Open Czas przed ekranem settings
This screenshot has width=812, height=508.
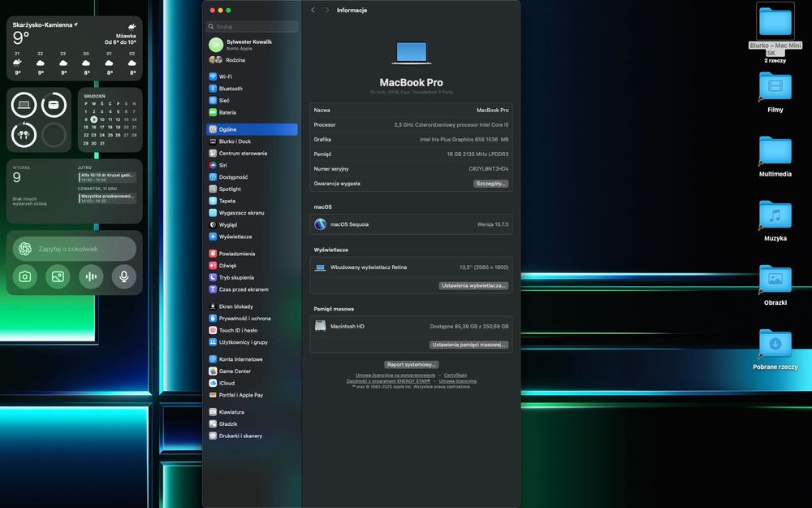point(252,290)
